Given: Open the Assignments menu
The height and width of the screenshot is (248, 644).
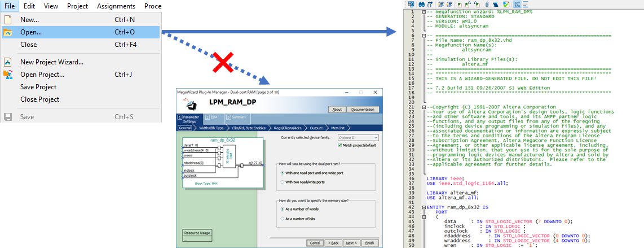Looking at the screenshot, I should (116, 6).
